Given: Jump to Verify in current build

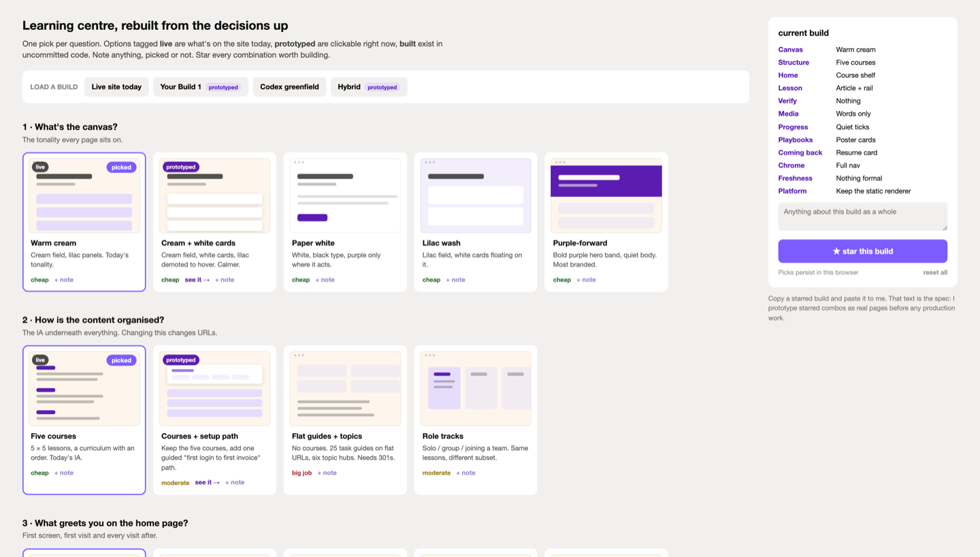Looking at the screenshot, I should click(x=787, y=101).
